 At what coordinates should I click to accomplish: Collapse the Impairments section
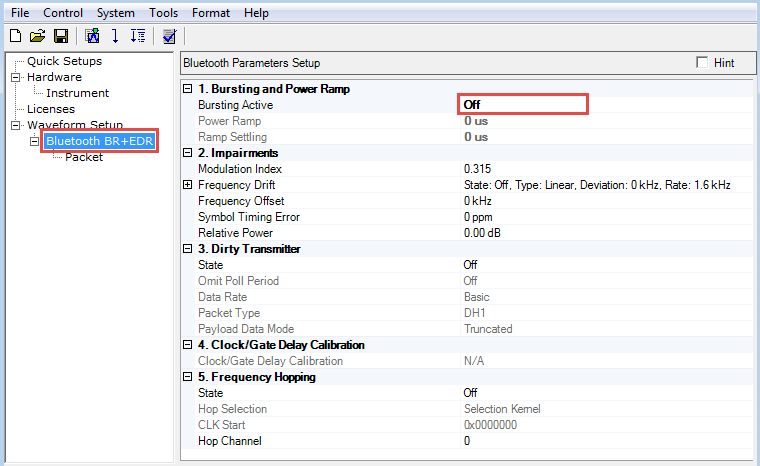tap(188, 153)
